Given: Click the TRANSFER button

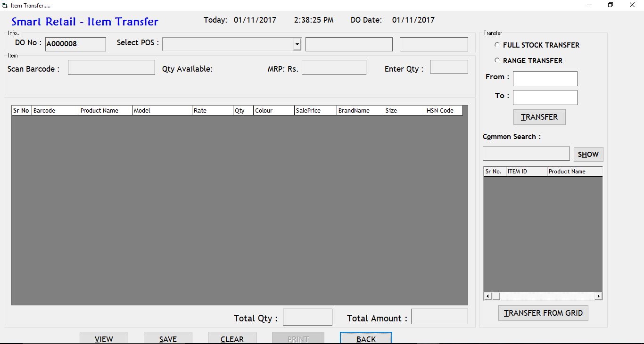Looking at the screenshot, I should (x=539, y=117).
